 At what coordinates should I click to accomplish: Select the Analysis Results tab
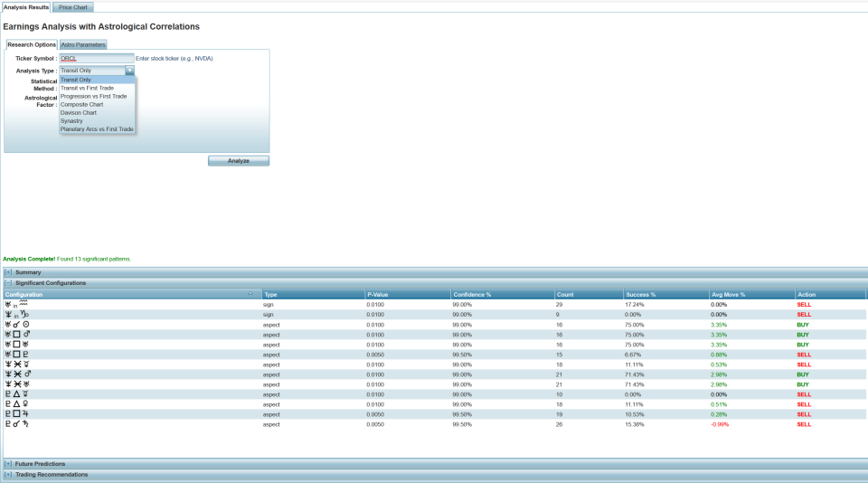[26, 7]
